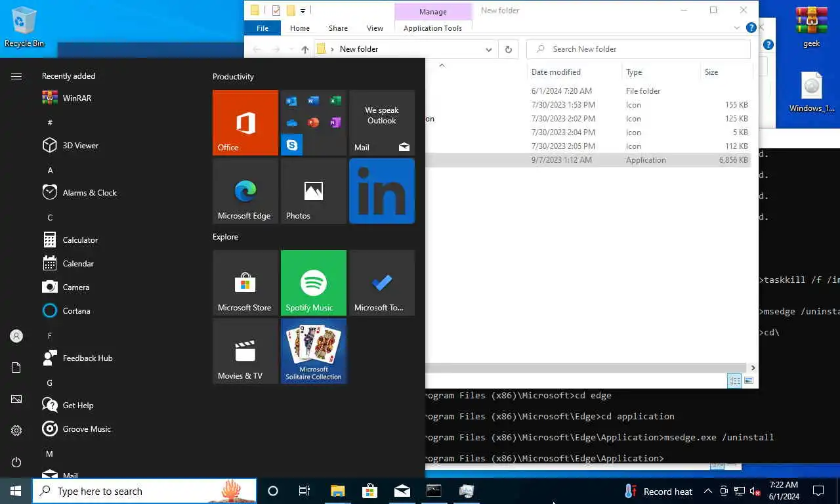Open Alarms & Clock app
Image resolution: width=840 pixels, height=504 pixels.
pyautogui.click(x=79, y=192)
